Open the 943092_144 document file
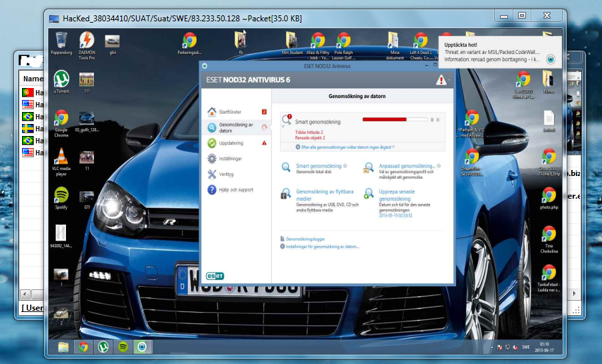The width and height of the screenshot is (602, 364). [x=61, y=236]
